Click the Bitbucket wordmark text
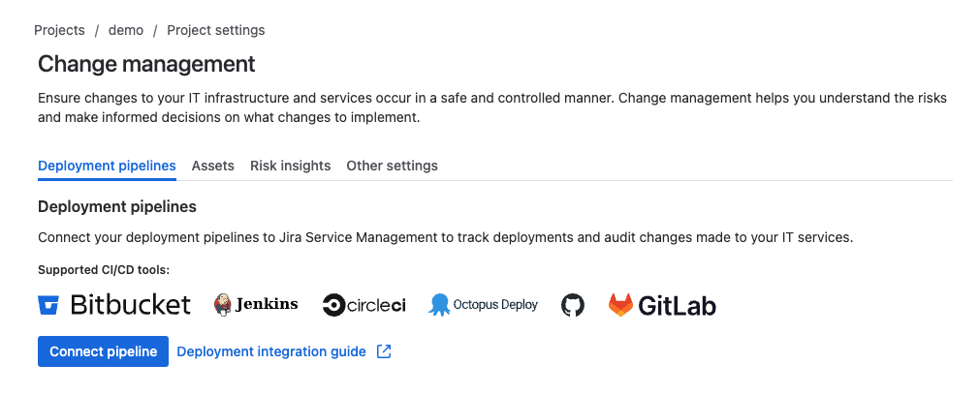The height and width of the screenshot is (395, 980). coord(130,305)
